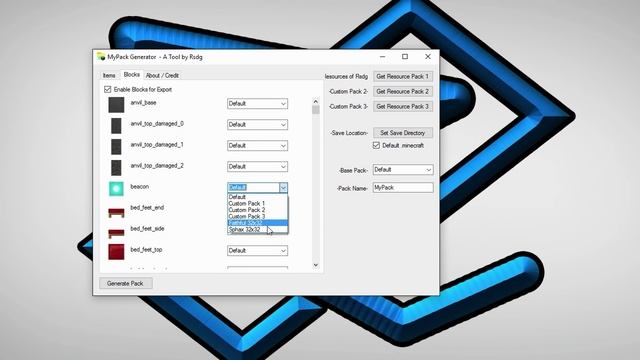Screen dimensions: 640x360
Task: Click Get Resource Pack 2 button
Action: [x=402, y=91]
